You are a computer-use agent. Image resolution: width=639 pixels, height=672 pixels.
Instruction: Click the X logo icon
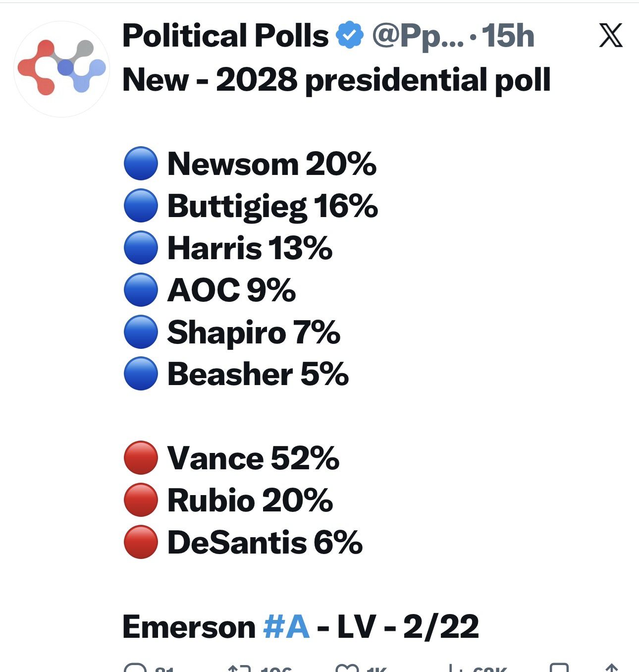click(610, 36)
